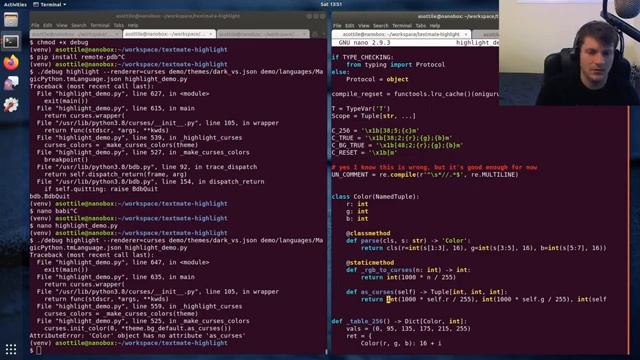The image size is (640, 360).
Task: Open Search menu in right nano terminal window
Action: [380, 25]
